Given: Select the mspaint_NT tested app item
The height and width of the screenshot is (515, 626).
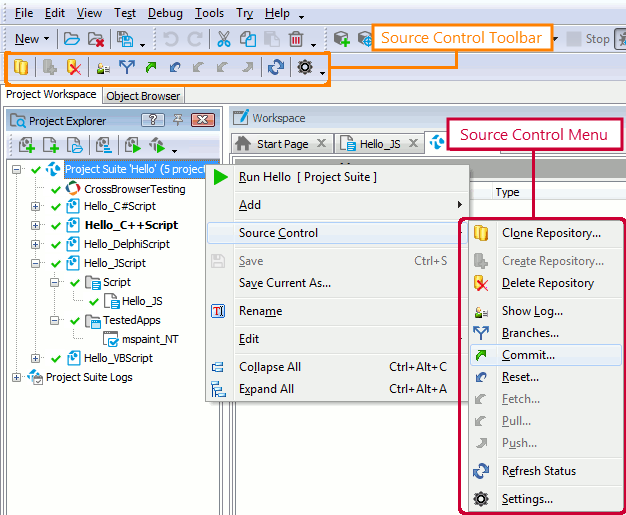Looking at the screenshot, I should tap(150, 339).
